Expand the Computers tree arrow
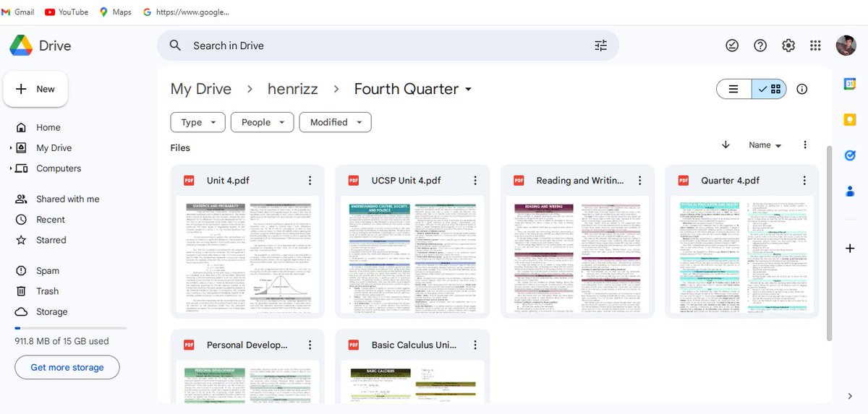Screen dimensions: 868x414 (11, 168)
